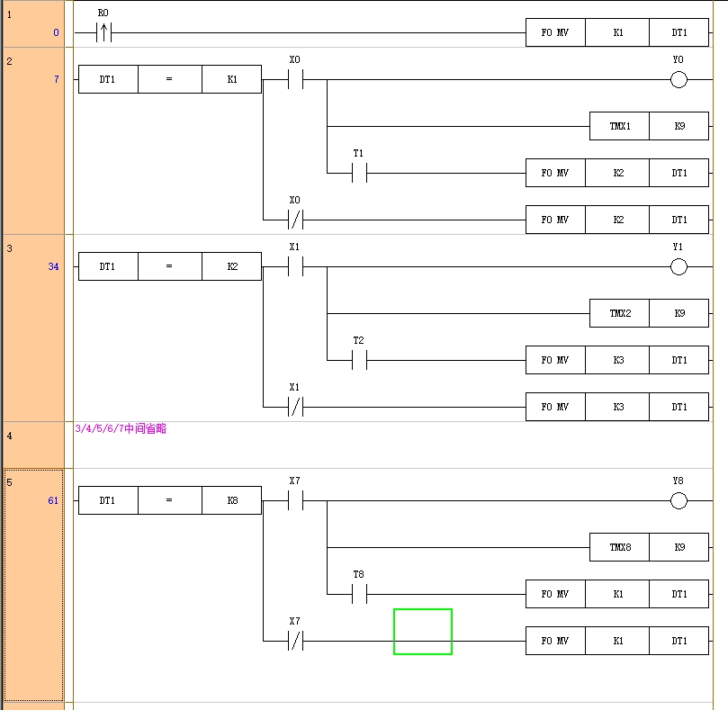The image size is (728, 710).
Task: Click the TMX8 timer instruction box
Action: [619, 547]
